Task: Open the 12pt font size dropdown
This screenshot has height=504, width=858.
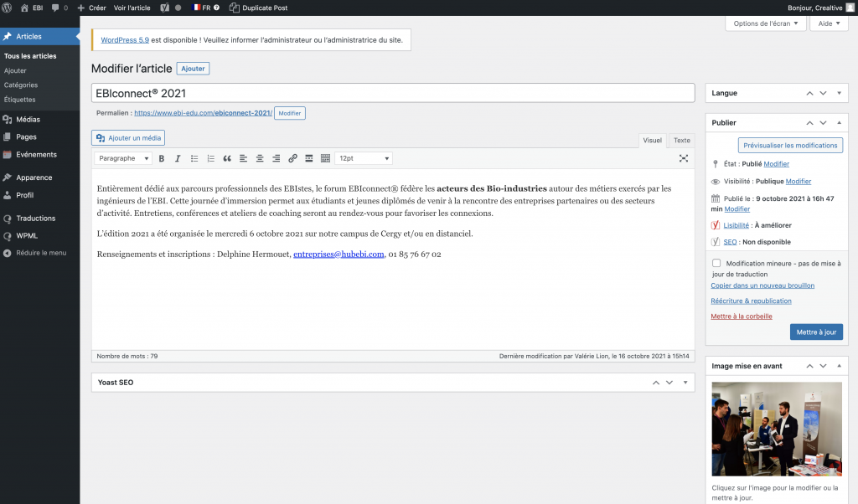Action: click(x=364, y=158)
